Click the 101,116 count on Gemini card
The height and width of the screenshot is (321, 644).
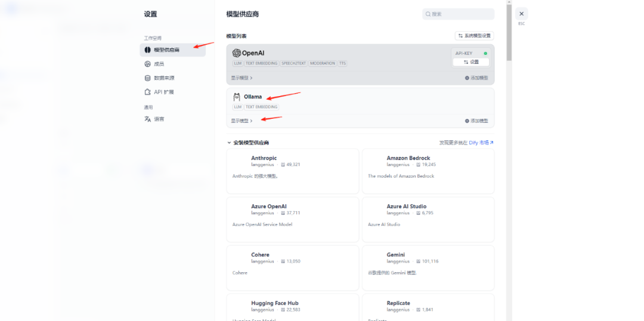[430, 261]
